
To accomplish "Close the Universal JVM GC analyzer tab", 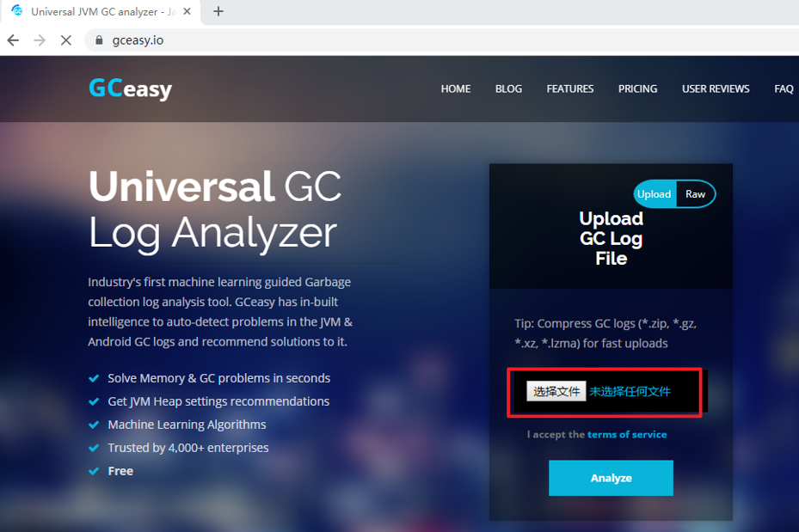I will [x=187, y=11].
